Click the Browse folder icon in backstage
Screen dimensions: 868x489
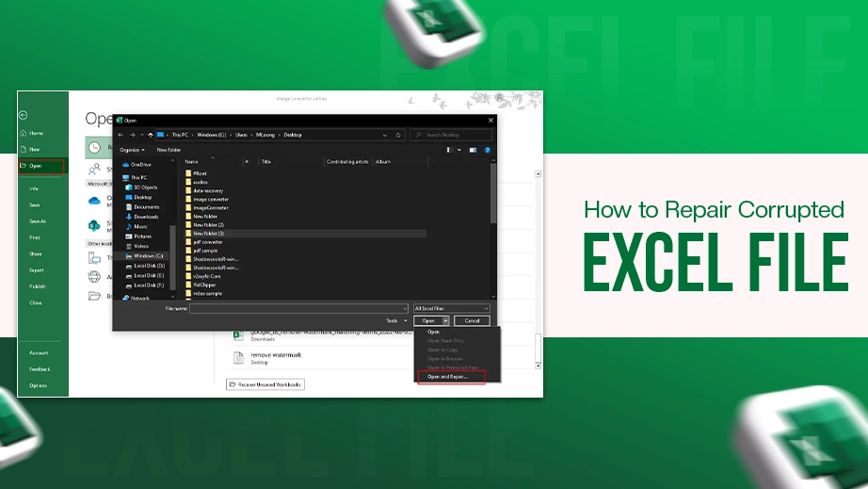tap(95, 296)
